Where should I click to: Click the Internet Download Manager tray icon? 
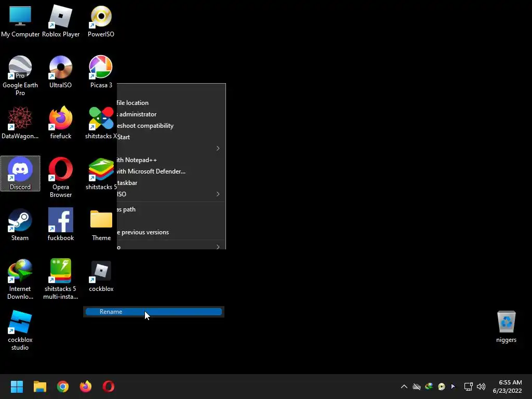click(x=429, y=386)
